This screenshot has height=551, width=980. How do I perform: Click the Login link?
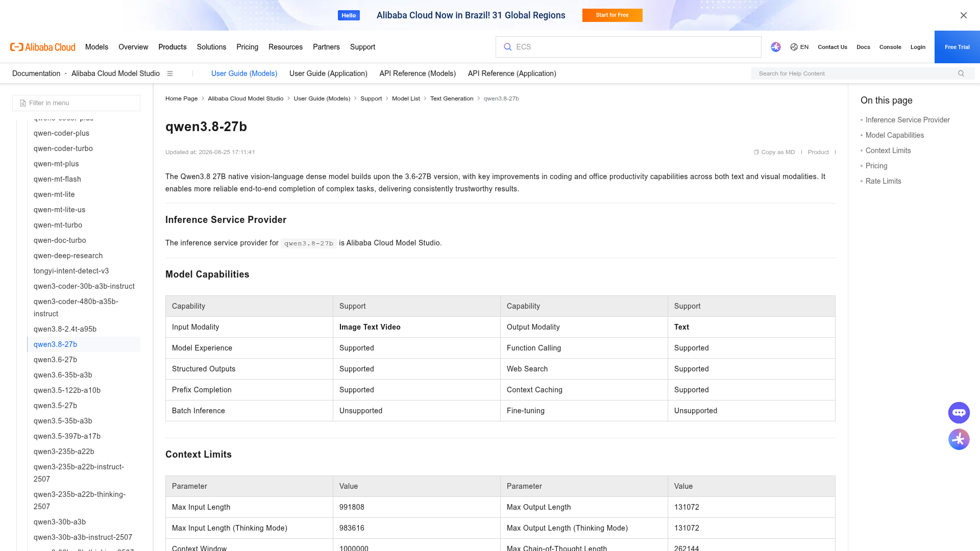click(918, 47)
